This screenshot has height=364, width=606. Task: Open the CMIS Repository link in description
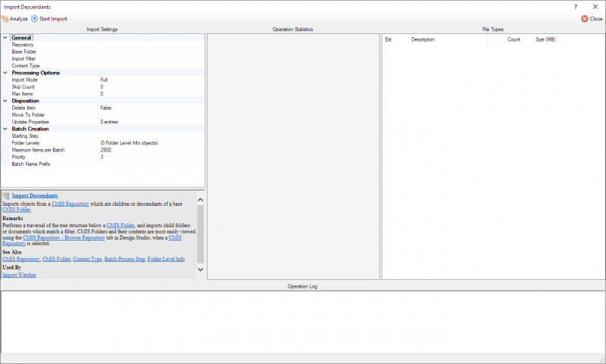[x=70, y=204]
